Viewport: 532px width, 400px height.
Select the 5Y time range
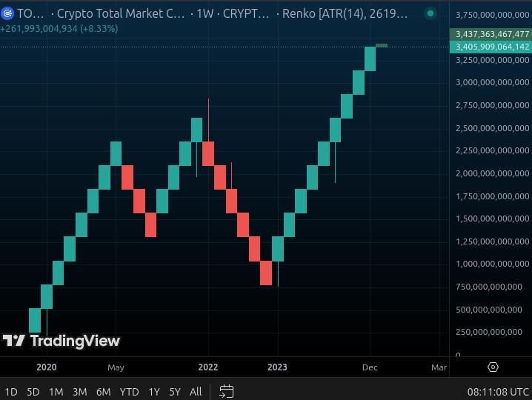point(175,392)
